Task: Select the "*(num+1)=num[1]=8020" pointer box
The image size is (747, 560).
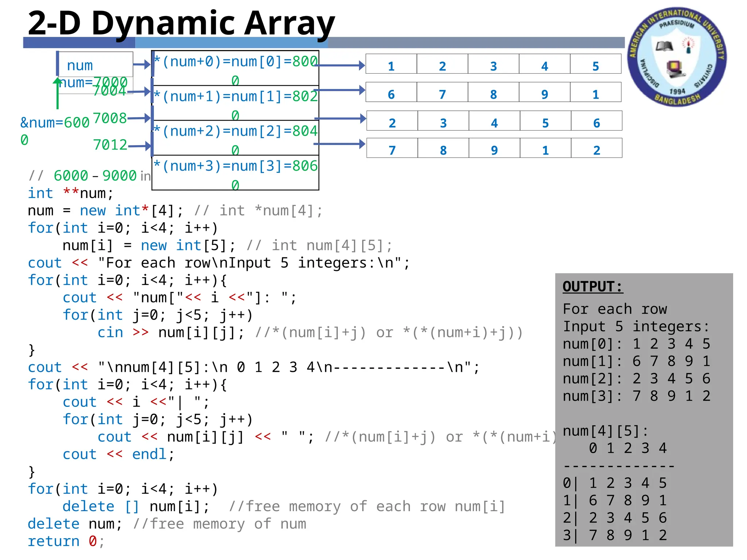Action: click(235, 103)
